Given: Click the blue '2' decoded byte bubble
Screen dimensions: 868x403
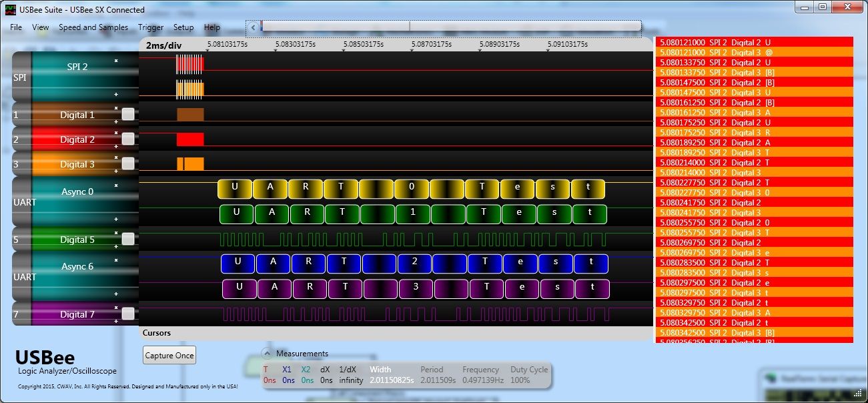Looking at the screenshot, I should 414,263.
